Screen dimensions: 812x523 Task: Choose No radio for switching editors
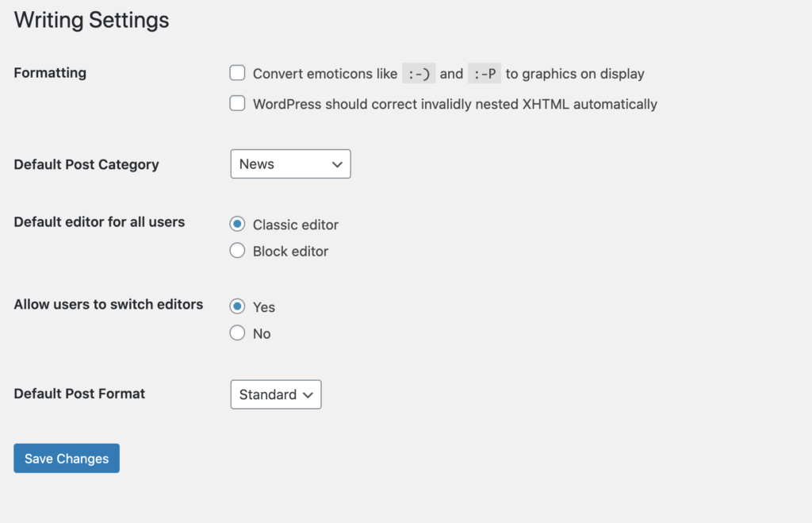(237, 333)
